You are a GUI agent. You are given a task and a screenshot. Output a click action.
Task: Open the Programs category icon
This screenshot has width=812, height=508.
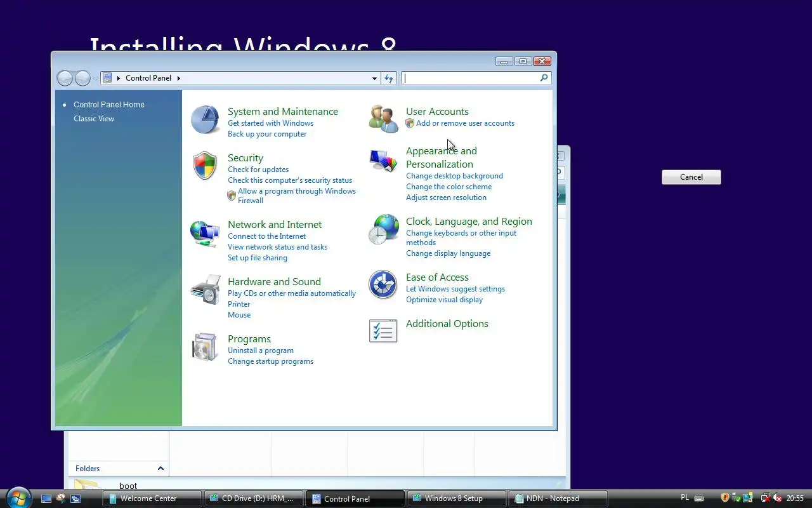tap(205, 347)
